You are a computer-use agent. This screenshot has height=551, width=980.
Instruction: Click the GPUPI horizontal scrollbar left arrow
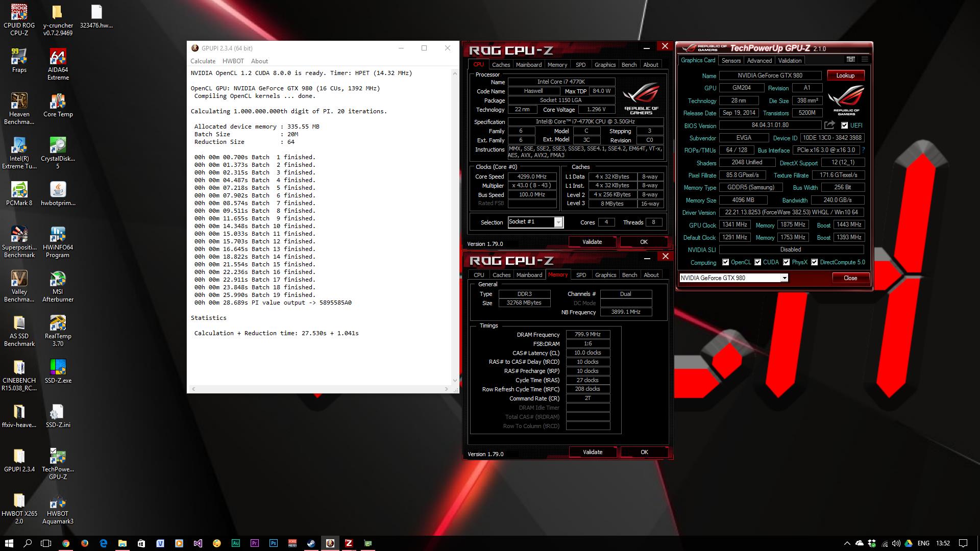193,389
